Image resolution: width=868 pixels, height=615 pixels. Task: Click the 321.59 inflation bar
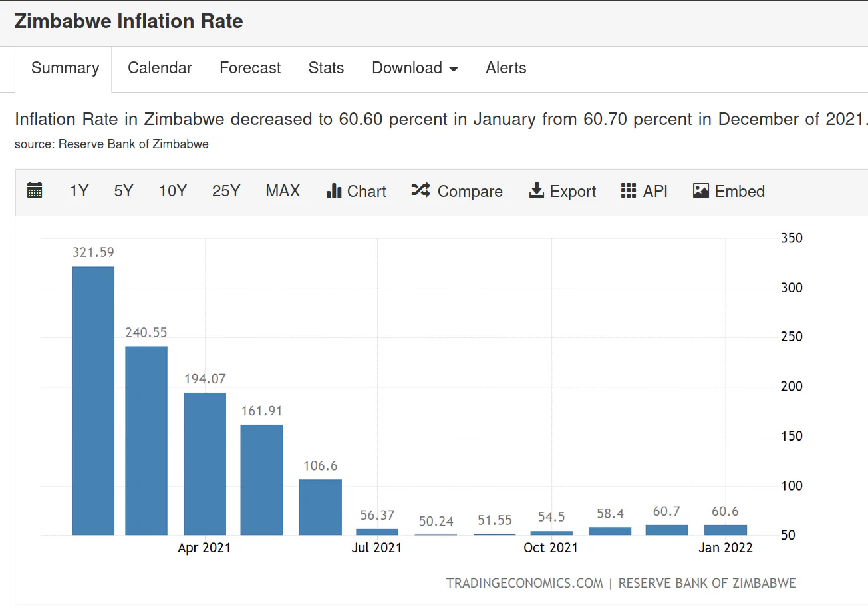(93, 401)
